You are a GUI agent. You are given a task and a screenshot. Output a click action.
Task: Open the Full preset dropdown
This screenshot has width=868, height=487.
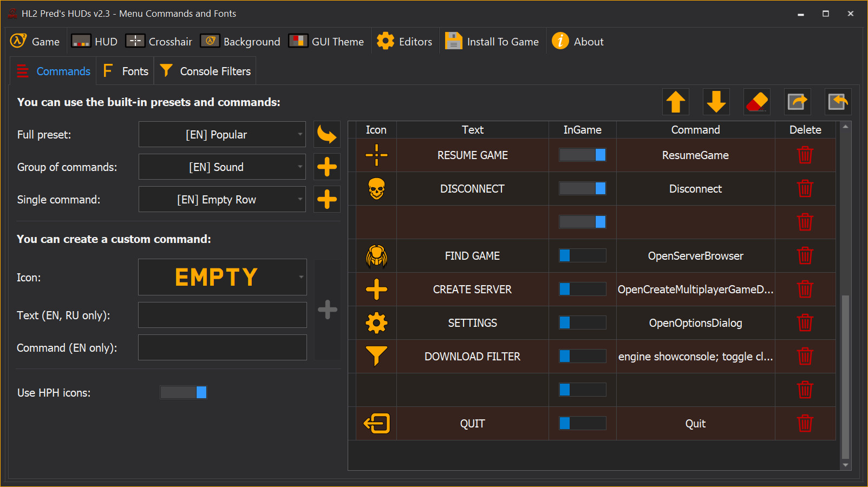tap(222, 134)
